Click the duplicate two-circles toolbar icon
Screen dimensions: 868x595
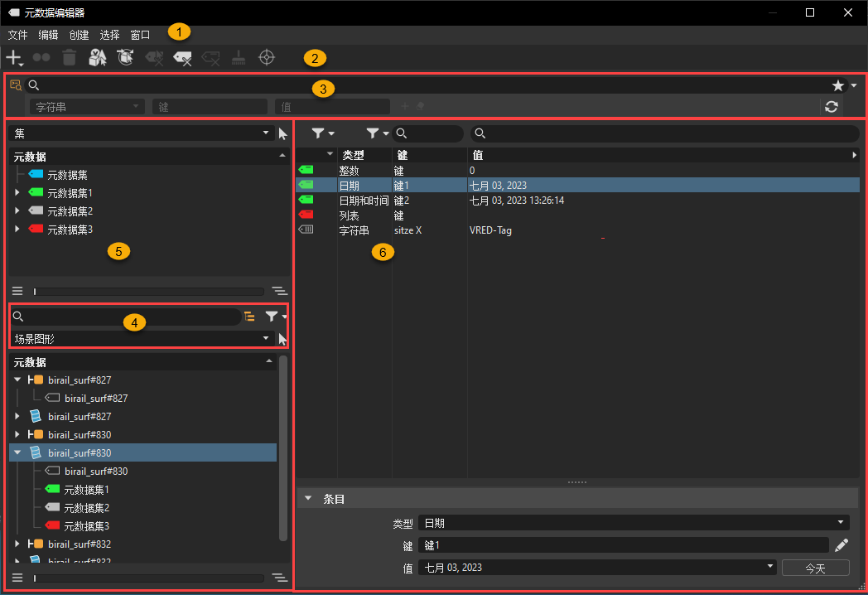[x=41, y=57]
